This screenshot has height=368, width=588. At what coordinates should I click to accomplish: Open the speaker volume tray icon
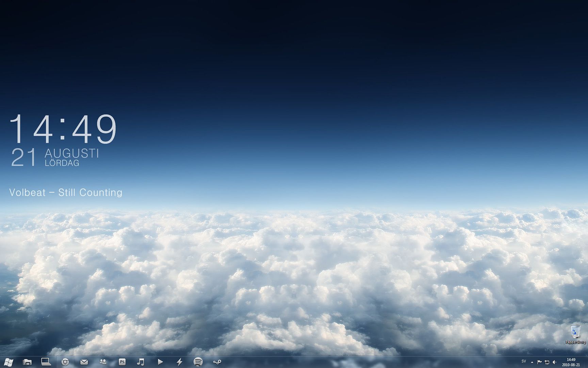tap(554, 362)
